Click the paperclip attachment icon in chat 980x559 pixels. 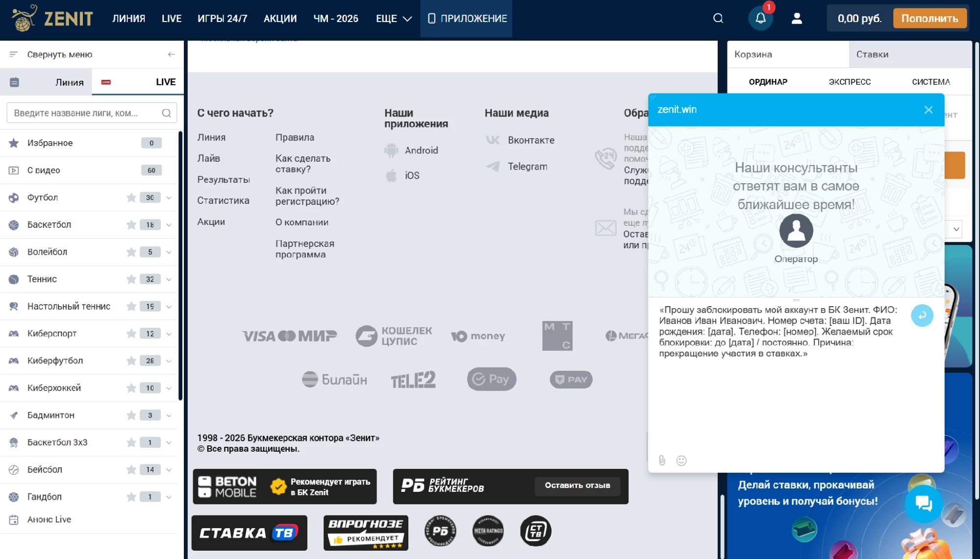click(662, 460)
